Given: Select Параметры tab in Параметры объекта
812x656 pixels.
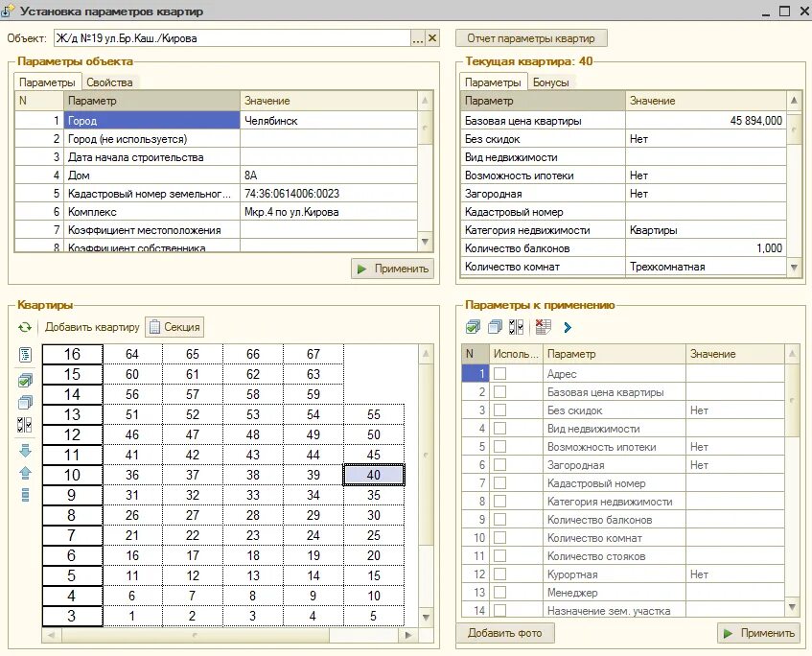Looking at the screenshot, I should (47, 82).
